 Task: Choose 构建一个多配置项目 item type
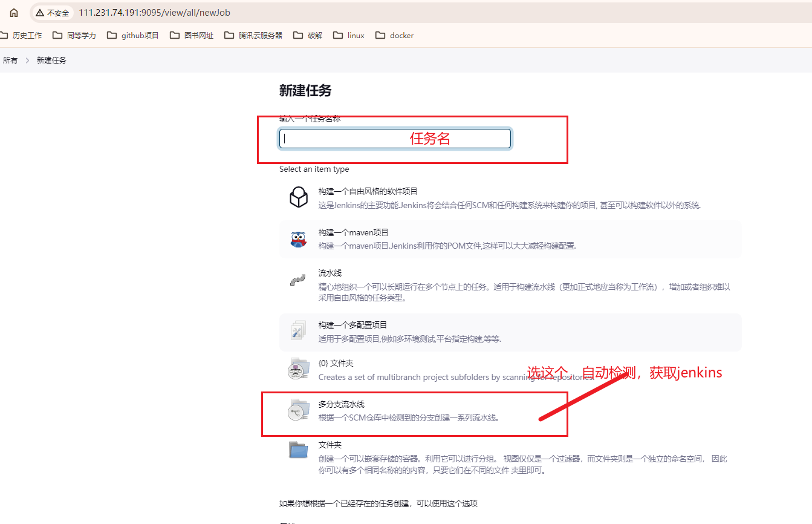pyautogui.click(x=510, y=332)
